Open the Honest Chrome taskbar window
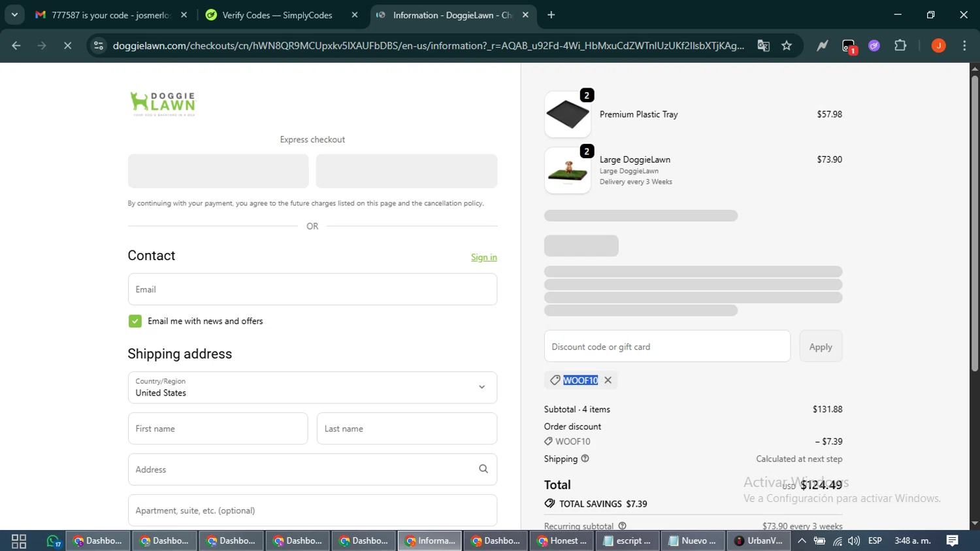This screenshot has width=980, height=551. (x=561, y=541)
